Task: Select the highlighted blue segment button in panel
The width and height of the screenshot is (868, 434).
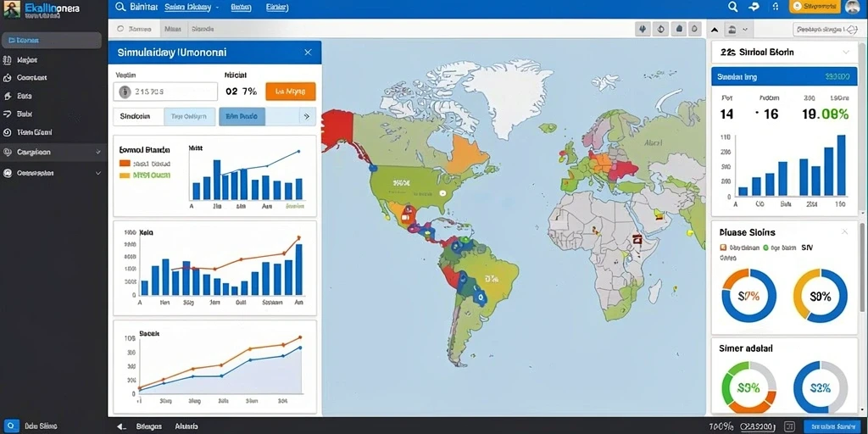Action: 242,117
